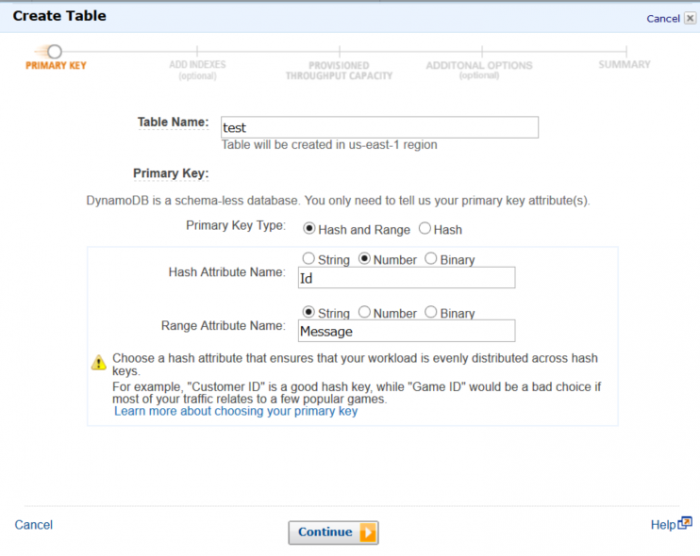Click the orange arrow on Continue button
Screen dimensions: 700x556
[x=368, y=532]
